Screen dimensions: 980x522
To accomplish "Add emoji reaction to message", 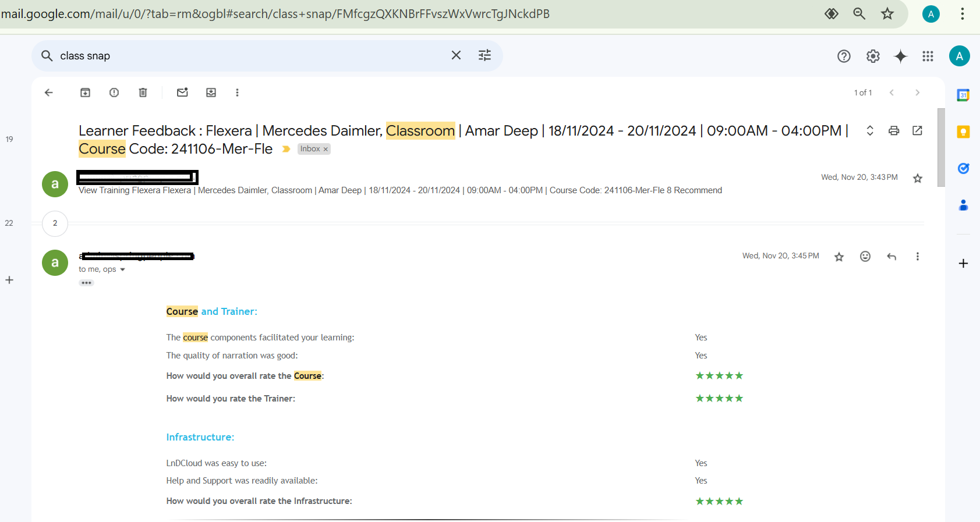I will pos(865,257).
